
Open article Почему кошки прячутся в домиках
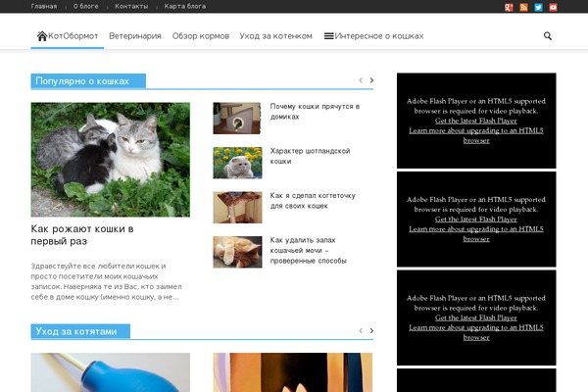315,112
